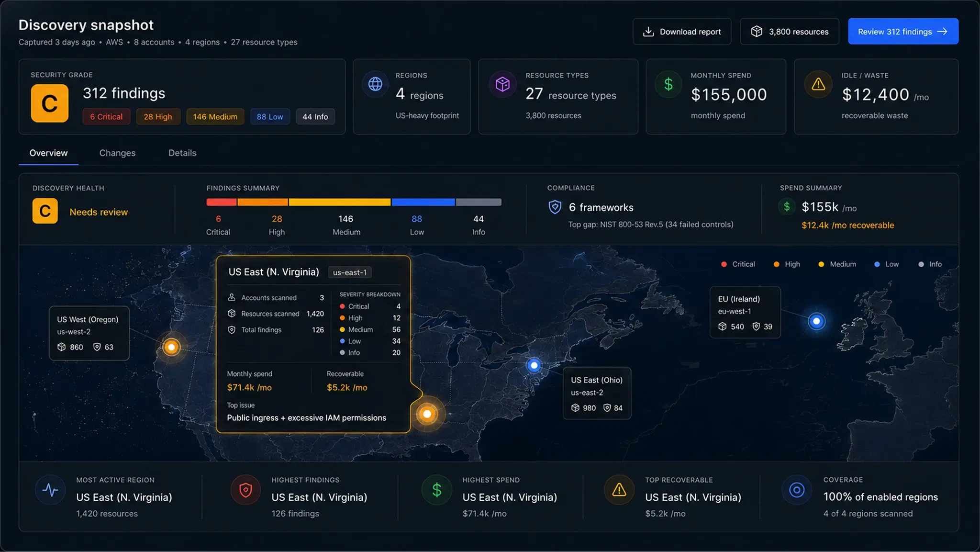This screenshot has width=980, height=552.
Task: Open the Details tab
Action: click(182, 153)
